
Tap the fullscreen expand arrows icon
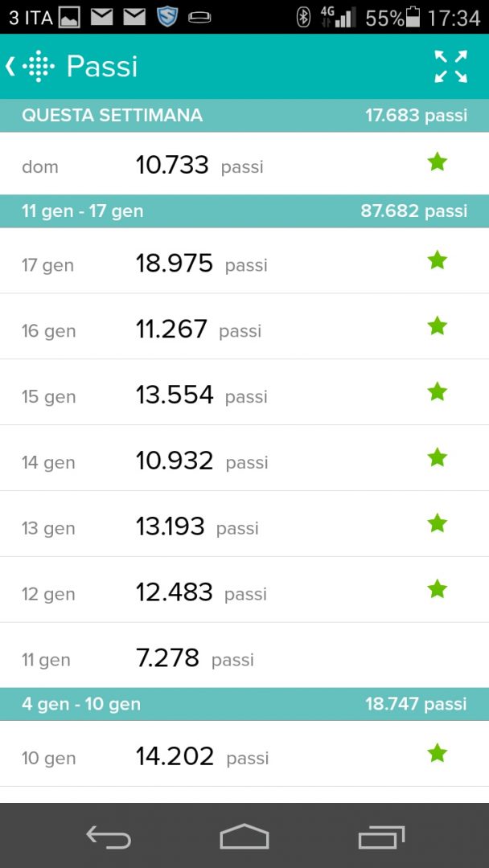pos(450,67)
